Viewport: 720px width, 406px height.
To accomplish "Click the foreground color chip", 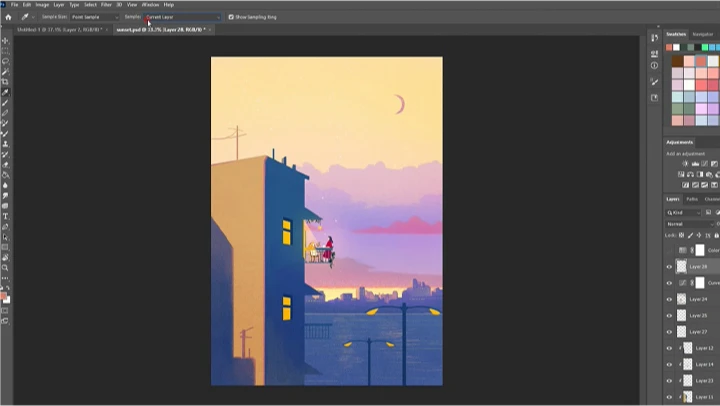I will 3,296.
